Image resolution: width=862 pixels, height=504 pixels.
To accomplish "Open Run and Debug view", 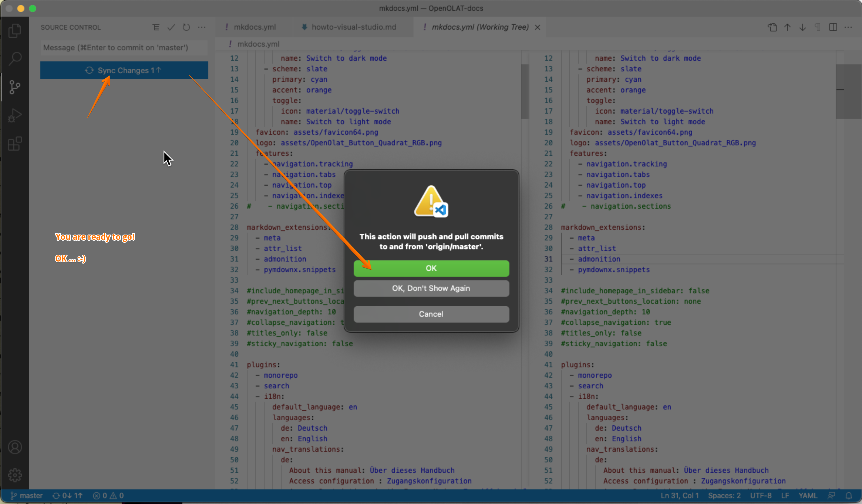I will click(15, 115).
